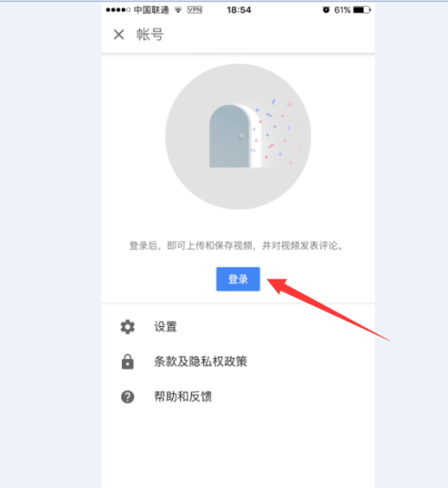This screenshot has height=488, width=448.
Task: Click the question mark help icon
Action: (127, 397)
